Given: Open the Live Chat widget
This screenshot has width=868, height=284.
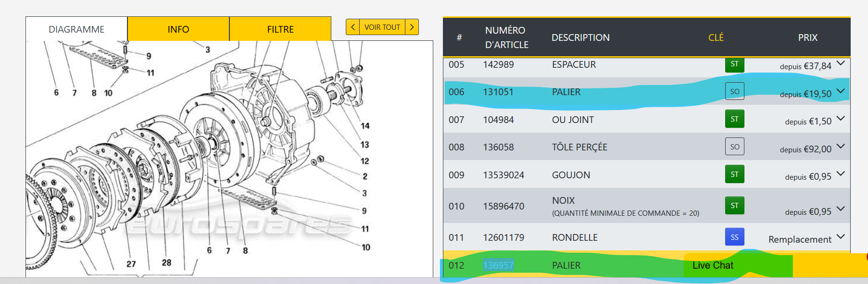Looking at the screenshot, I should tap(713, 265).
